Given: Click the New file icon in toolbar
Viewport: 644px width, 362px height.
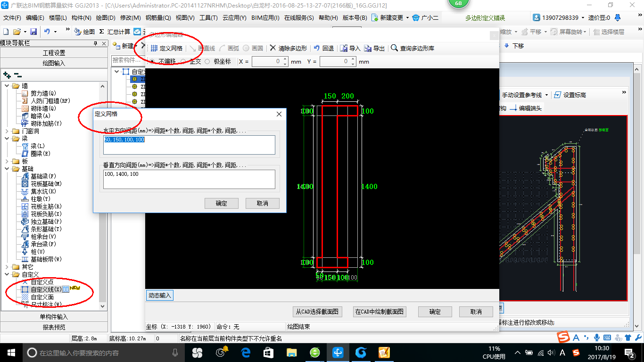Looking at the screenshot, I should [x=6, y=32].
